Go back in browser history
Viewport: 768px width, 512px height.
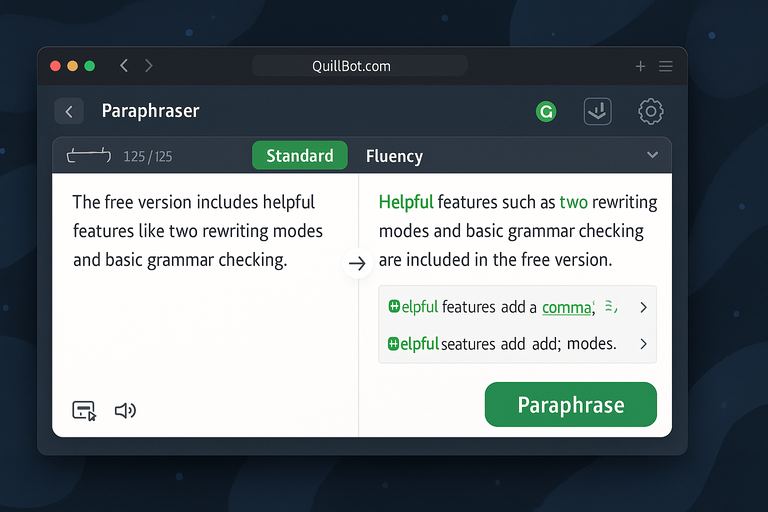point(124,66)
